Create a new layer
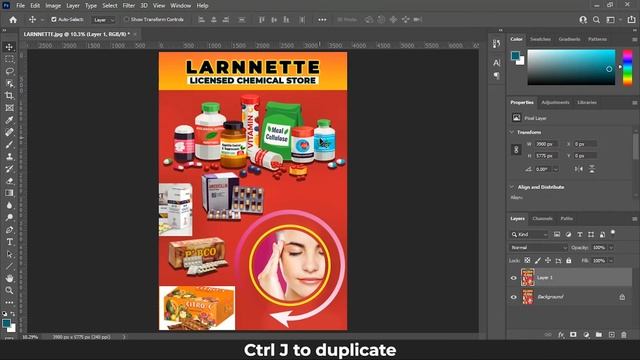Viewport: 640px width, 360px height. [611, 335]
